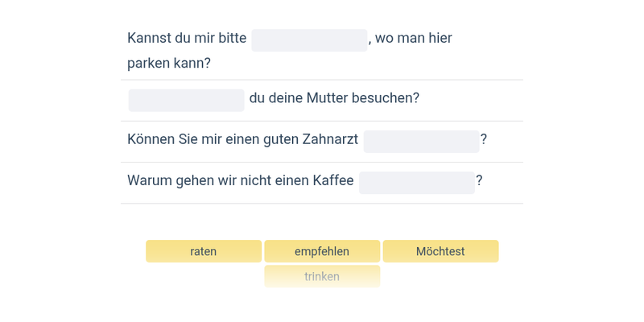This screenshot has width=644, height=322.
Task: Click the word "besuchen?" in second sentence
Action: tap(390, 98)
